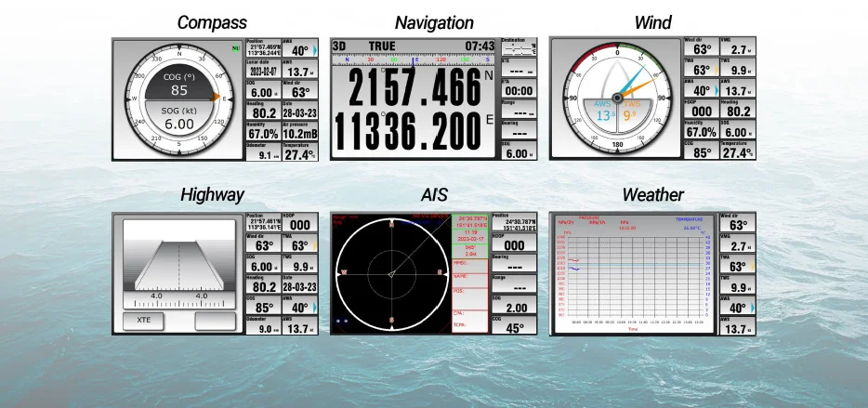The width and height of the screenshot is (868, 408).
Task: Select HDOP 000 in Highway screen
Action: click(300, 222)
